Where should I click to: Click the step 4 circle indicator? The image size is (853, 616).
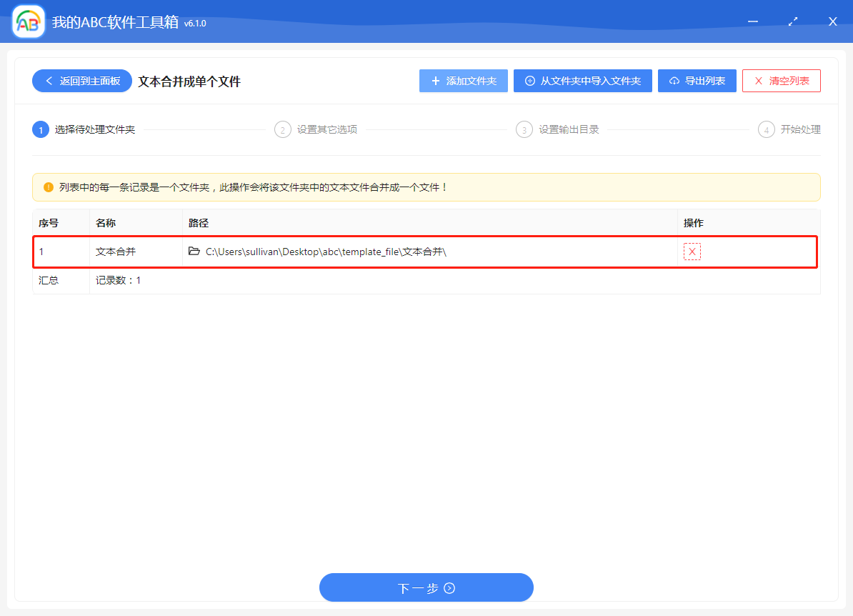click(x=767, y=129)
